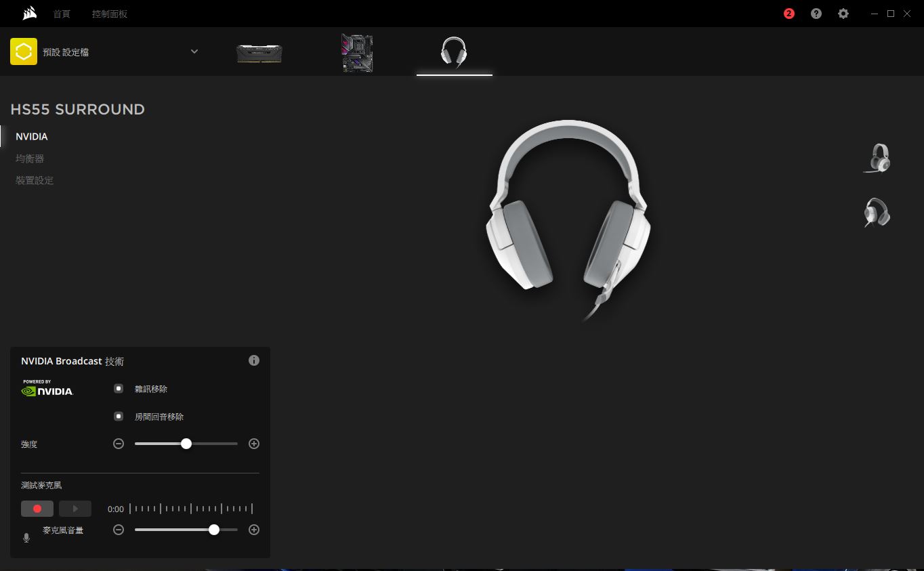Open the 首頁 home tab
Screen dimensions: 924x571
point(62,14)
